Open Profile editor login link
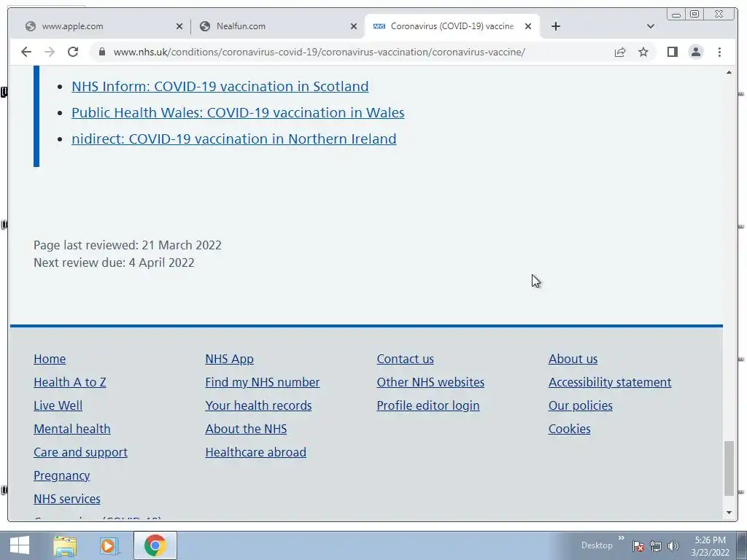The height and width of the screenshot is (560, 747). point(427,405)
